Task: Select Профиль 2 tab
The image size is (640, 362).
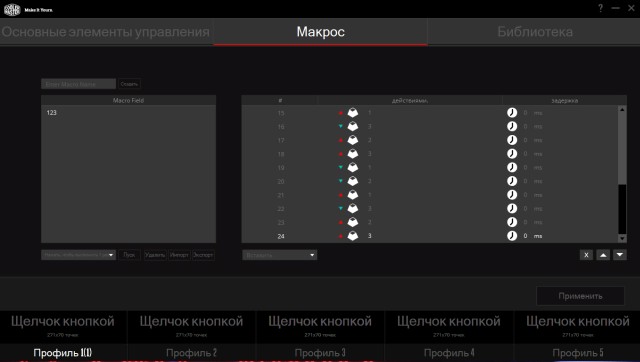Action: coord(191,353)
